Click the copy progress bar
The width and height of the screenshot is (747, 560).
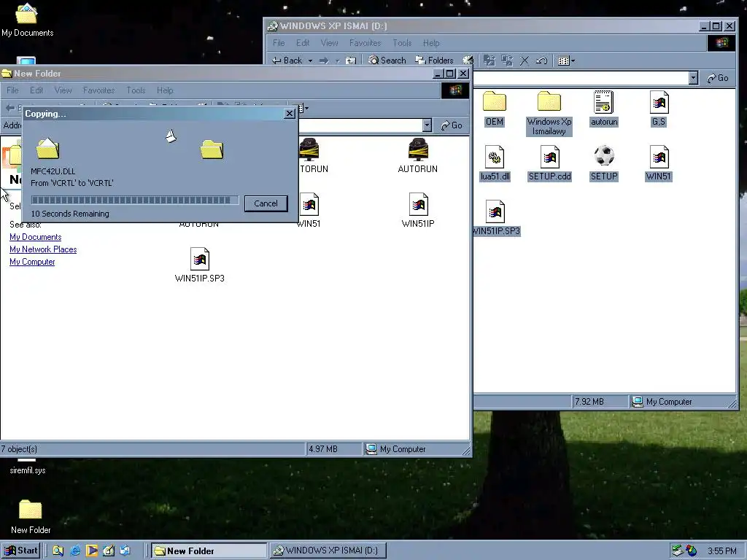(135, 201)
